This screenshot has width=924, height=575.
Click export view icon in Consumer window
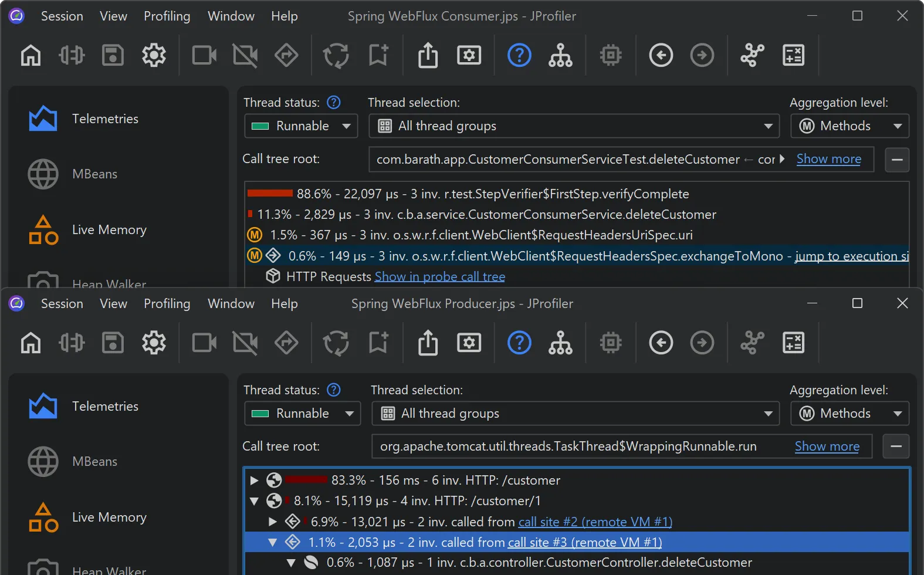[428, 56]
